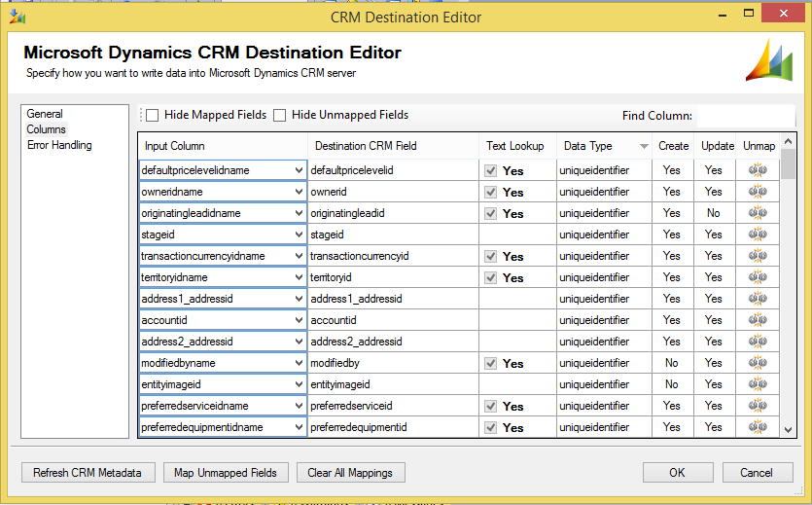812x505 pixels.
Task: Sort by Data Type column header
Action: click(604, 146)
